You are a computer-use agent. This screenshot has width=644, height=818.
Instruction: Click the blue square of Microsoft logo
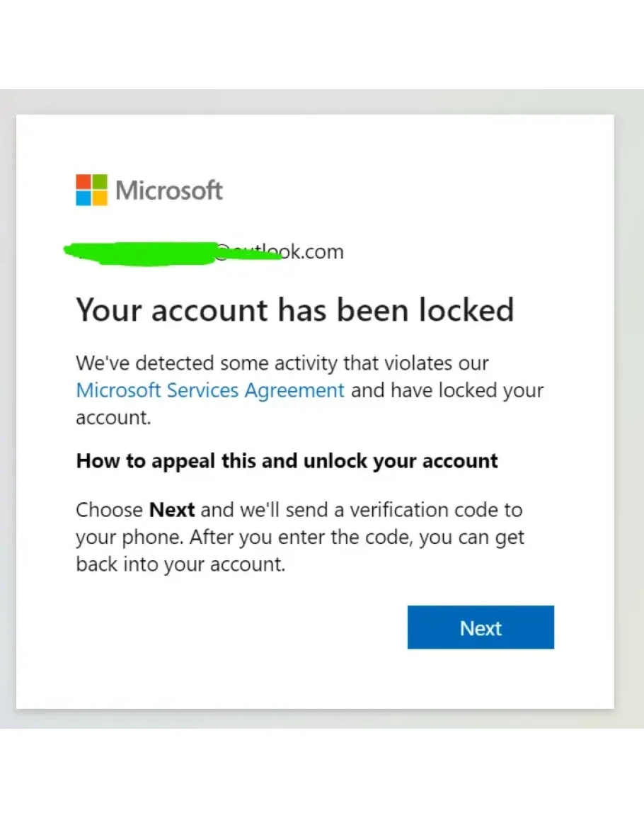(x=84, y=198)
